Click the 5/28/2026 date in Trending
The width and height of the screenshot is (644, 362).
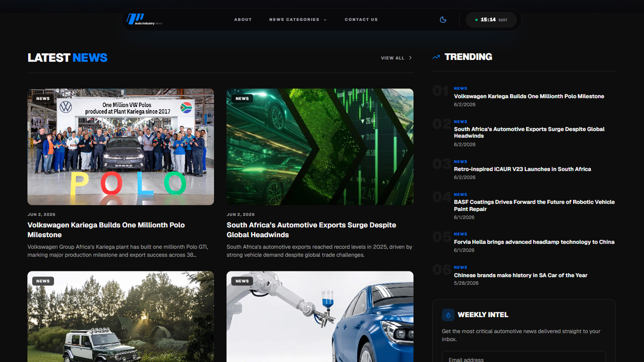pyautogui.click(x=466, y=283)
